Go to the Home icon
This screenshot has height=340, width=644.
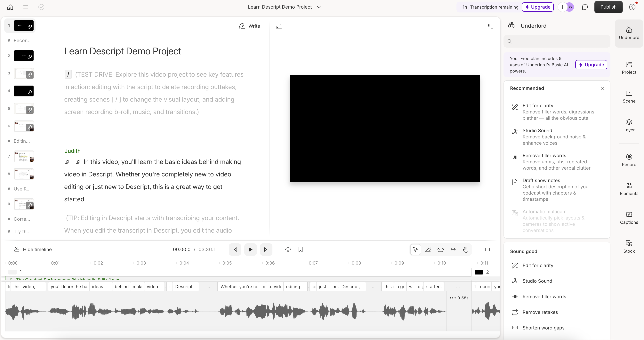(x=10, y=7)
